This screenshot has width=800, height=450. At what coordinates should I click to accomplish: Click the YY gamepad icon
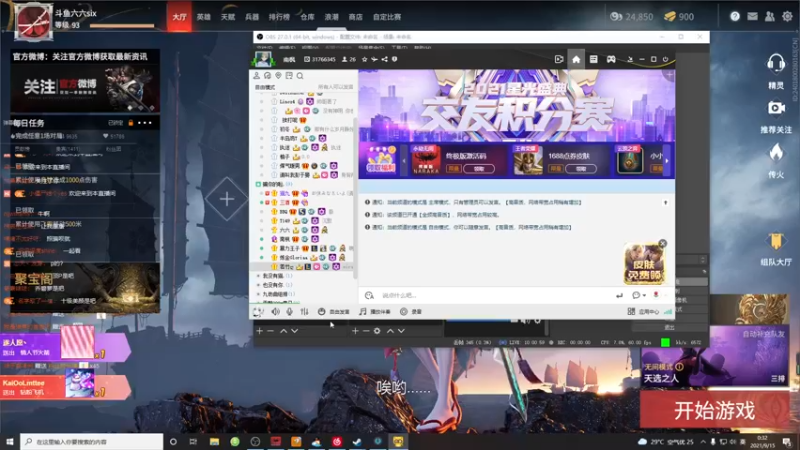tap(611, 59)
